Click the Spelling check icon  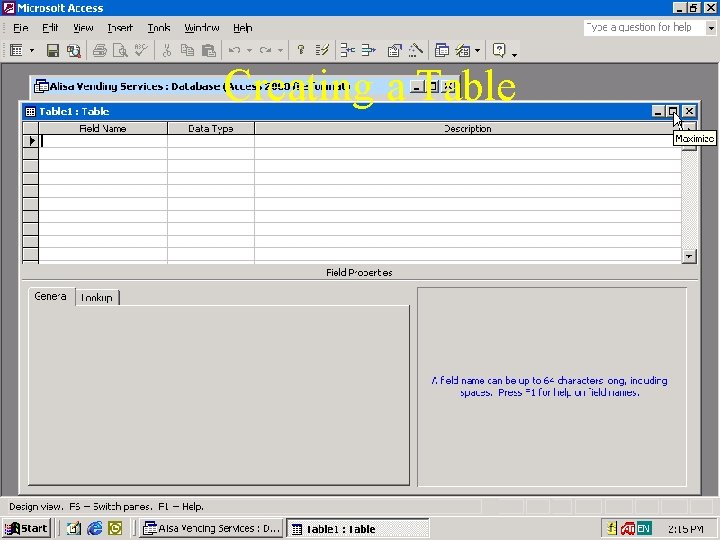(141, 51)
